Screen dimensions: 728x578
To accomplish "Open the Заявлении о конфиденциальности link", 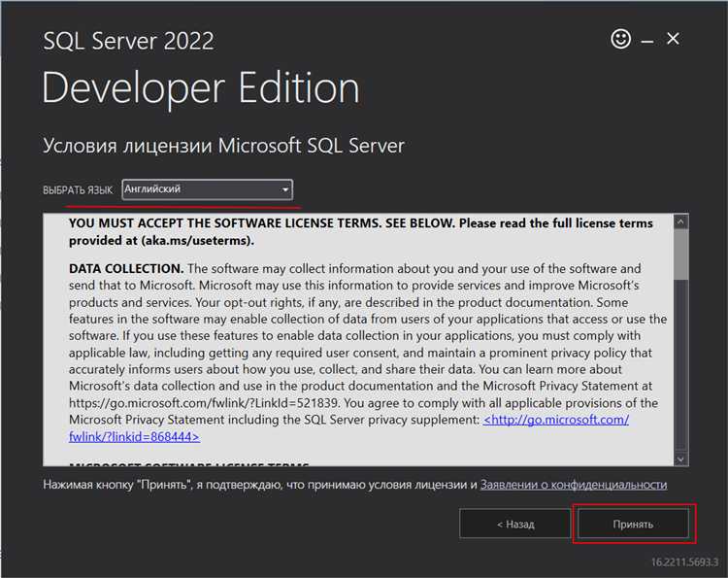I will (x=574, y=484).
